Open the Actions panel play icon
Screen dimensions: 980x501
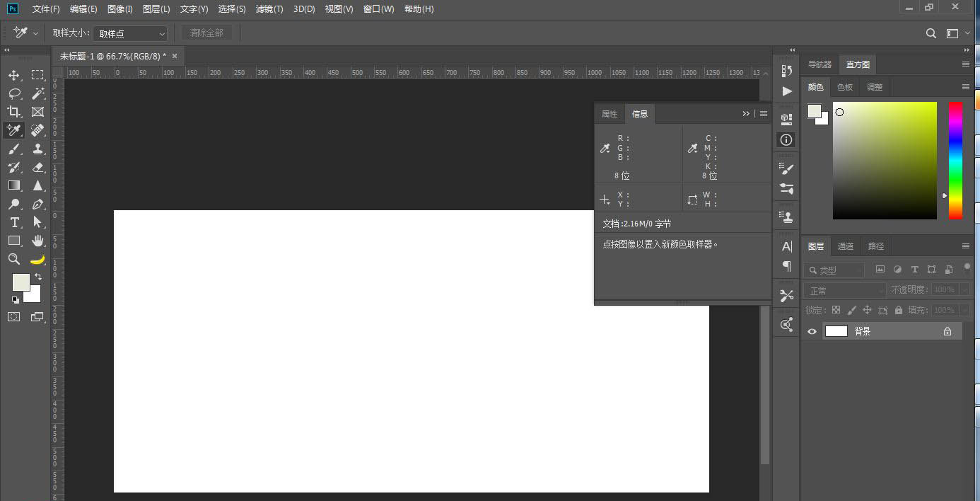(787, 91)
